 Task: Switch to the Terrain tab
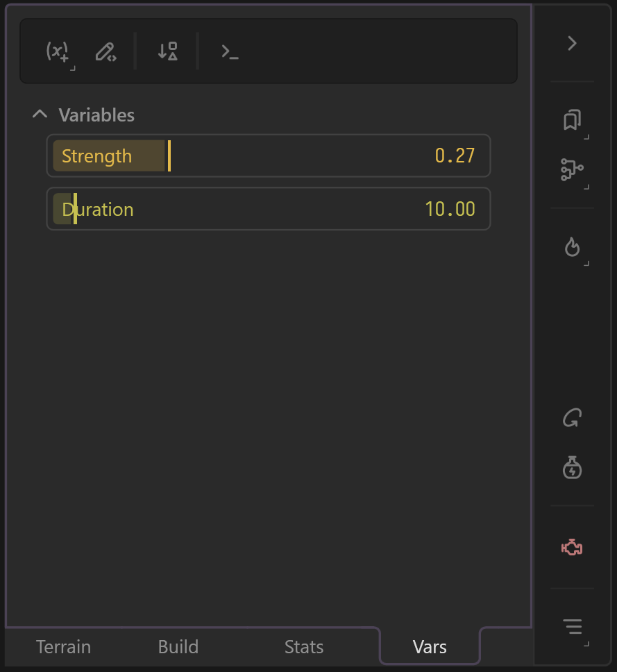63,647
